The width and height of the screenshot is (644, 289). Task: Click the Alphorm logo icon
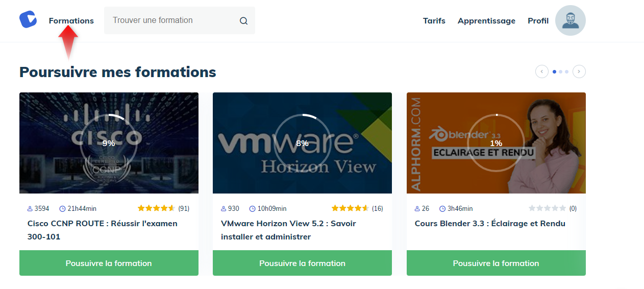[28, 19]
